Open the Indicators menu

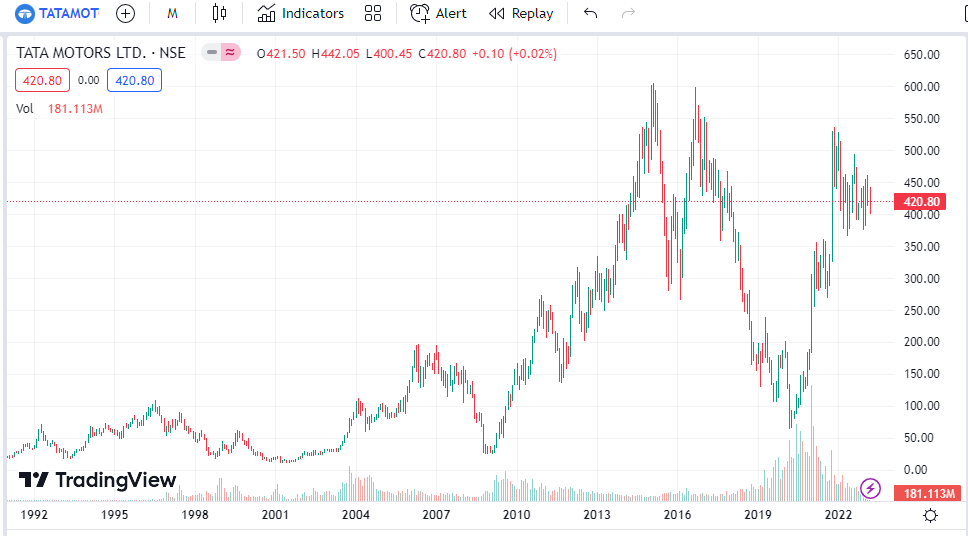tap(301, 13)
